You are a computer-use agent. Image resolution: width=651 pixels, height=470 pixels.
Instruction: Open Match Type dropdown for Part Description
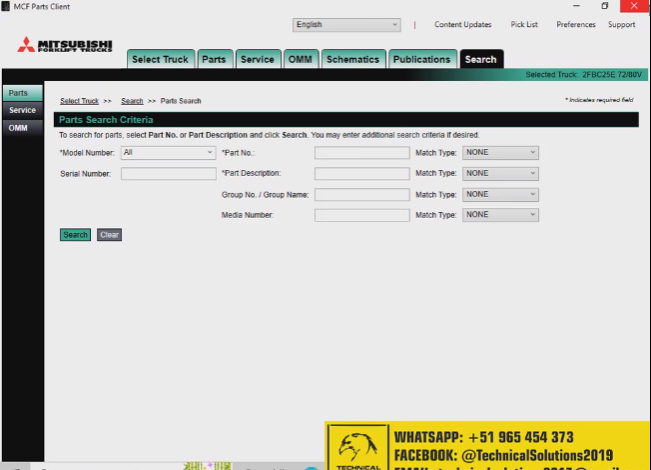[x=500, y=173]
